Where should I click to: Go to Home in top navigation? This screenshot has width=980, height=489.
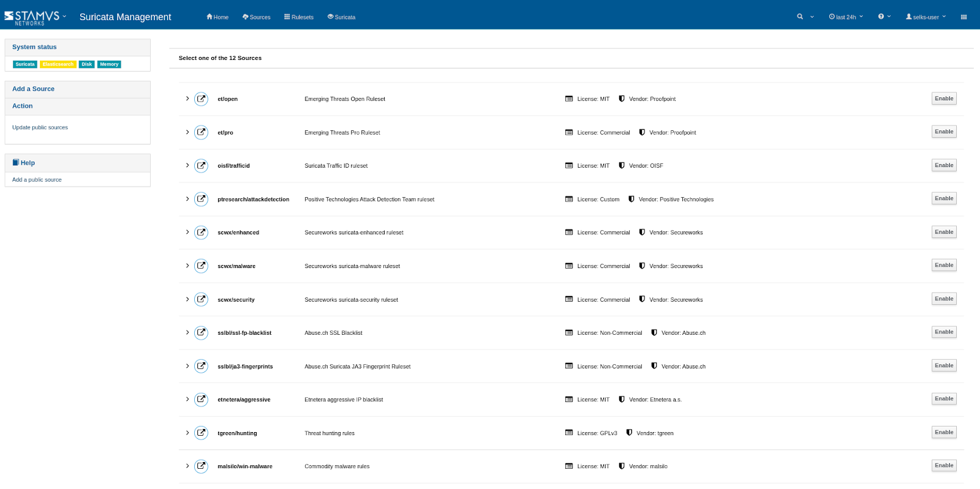pyautogui.click(x=217, y=17)
